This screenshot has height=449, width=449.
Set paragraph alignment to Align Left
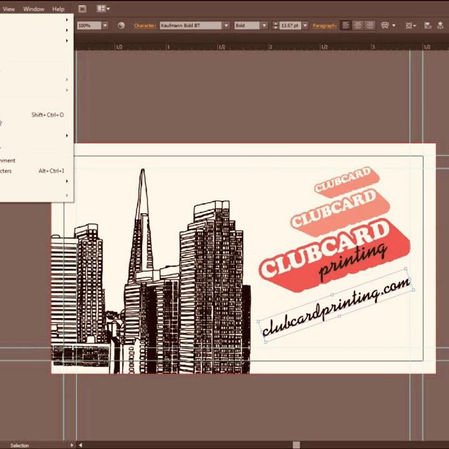pos(346,26)
